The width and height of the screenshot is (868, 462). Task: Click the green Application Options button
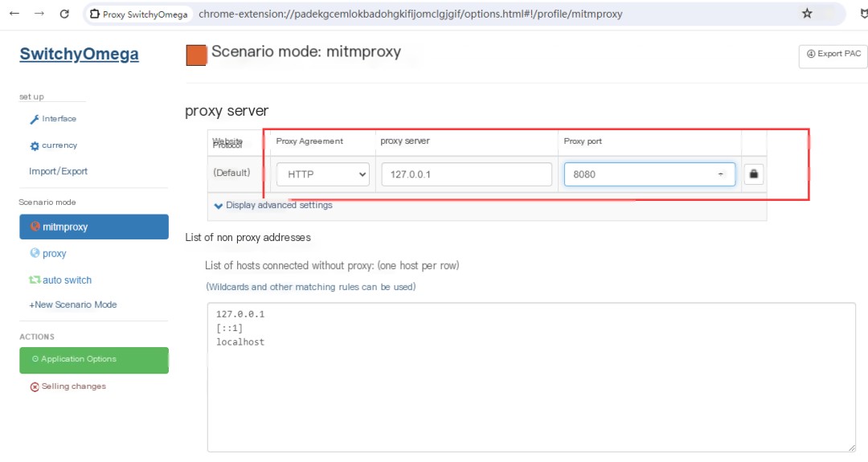tap(94, 360)
